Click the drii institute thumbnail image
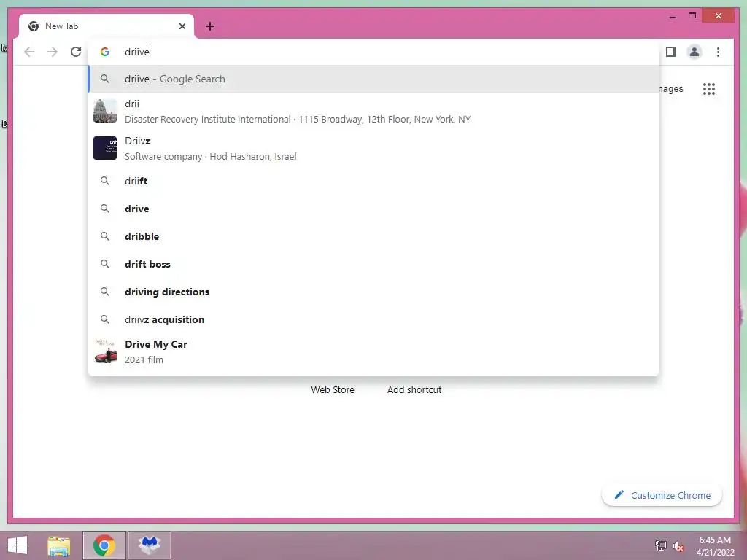The height and width of the screenshot is (560, 747). (x=105, y=111)
